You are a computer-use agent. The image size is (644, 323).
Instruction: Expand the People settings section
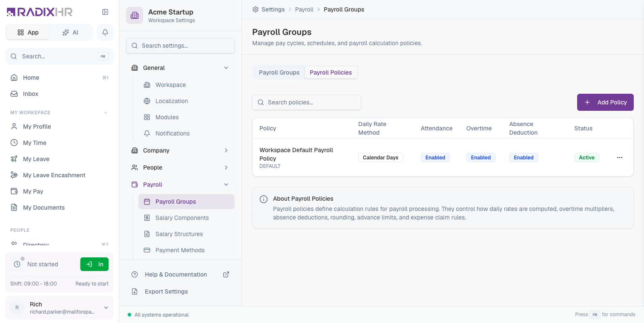pos(226,167)
